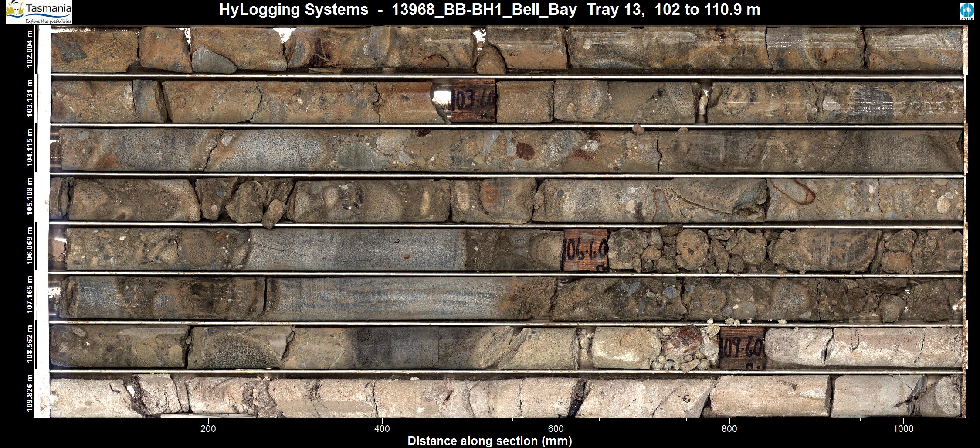Click the 800 tick label on distance axis
The width and height of the screenshot is (980, 448).
coord(729,428)
